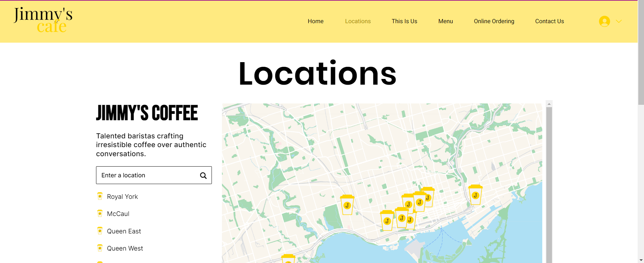Click the Talented baristas crafting tagline text
Screen dimensions: 644x263
(151, 145)
